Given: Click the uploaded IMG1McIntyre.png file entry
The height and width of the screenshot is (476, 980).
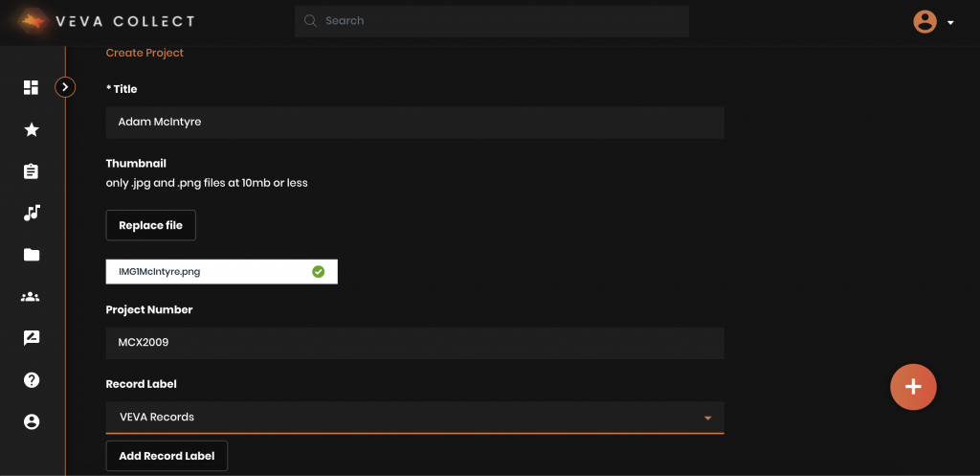Looking at the screenshot, I should 222,272.
